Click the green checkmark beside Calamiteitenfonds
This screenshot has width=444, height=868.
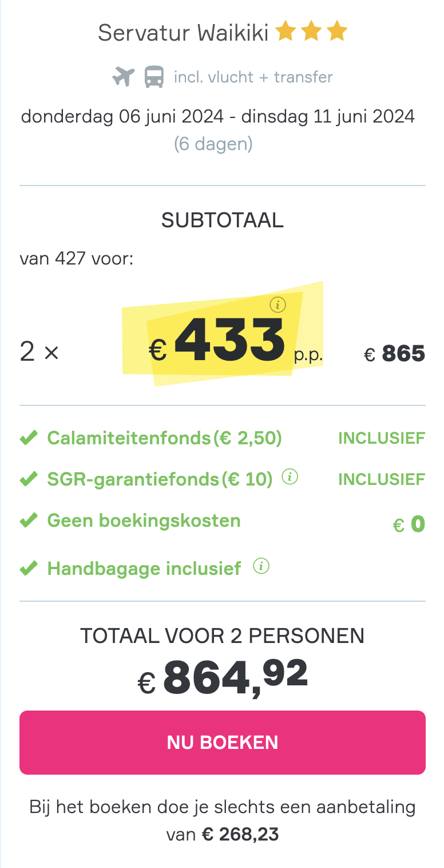click(x=29, y=439)
